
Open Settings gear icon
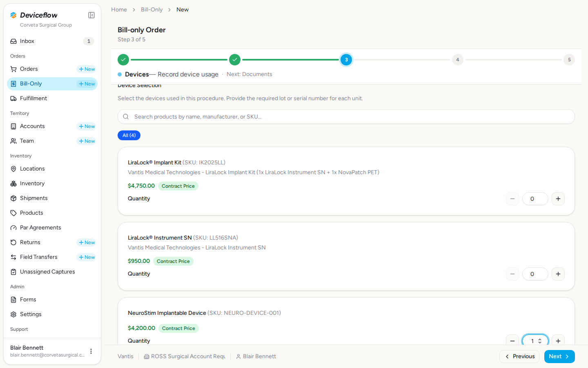point(13,314)
